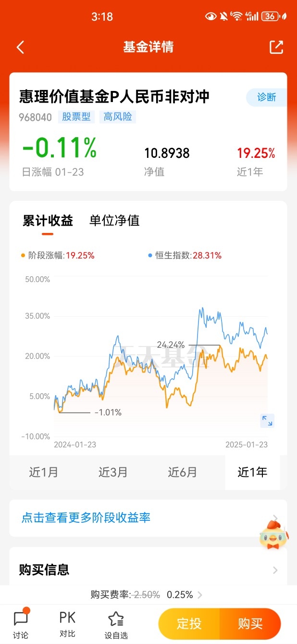Select the 累计收益 tab
Viewport: 297px width, 644px height.
pyautogui.click(x=48, y=220)
